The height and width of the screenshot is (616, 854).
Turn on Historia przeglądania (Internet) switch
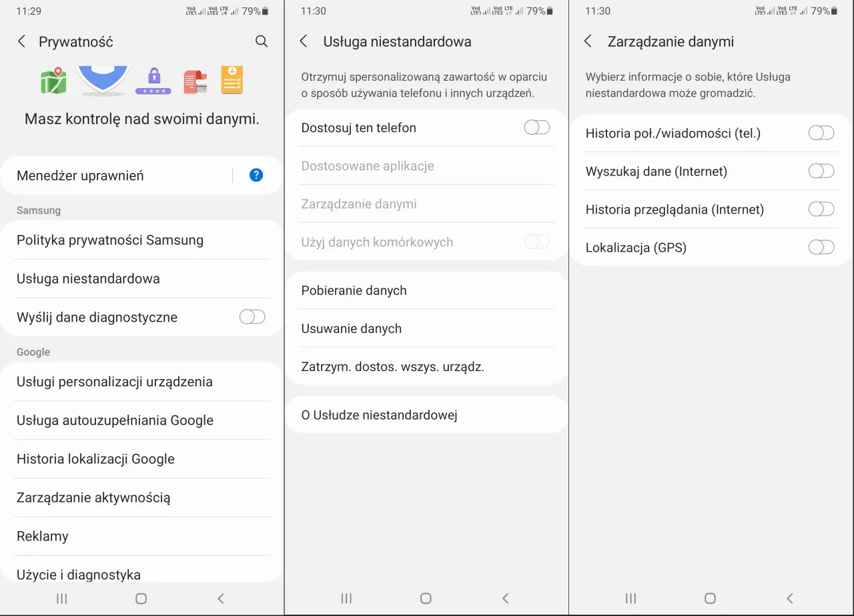821,209
